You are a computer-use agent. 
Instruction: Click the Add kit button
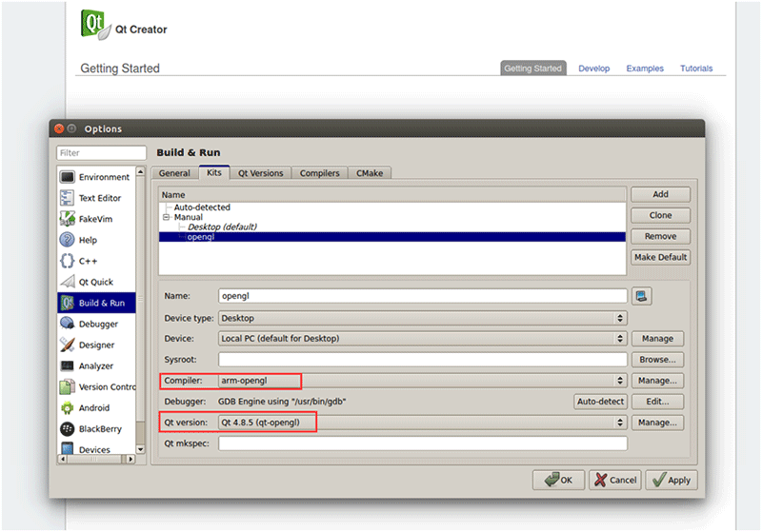[660, 194]
